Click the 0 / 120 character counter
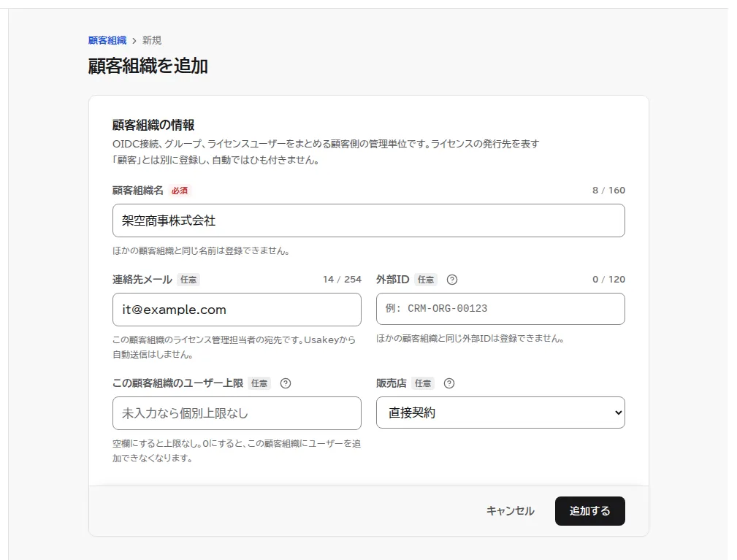 coord(608,280)
